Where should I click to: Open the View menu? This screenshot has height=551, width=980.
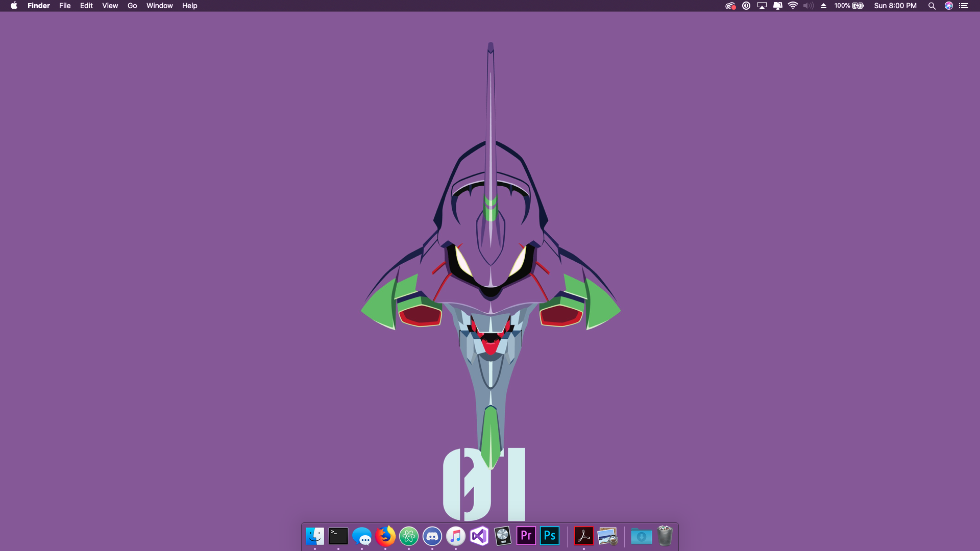click(110, 6)
